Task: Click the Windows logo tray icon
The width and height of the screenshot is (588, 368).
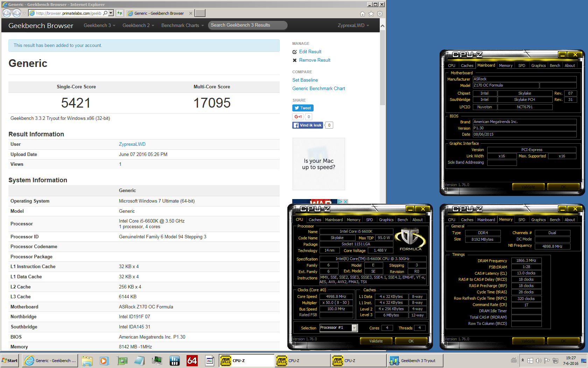Action: tap(530, 360)
